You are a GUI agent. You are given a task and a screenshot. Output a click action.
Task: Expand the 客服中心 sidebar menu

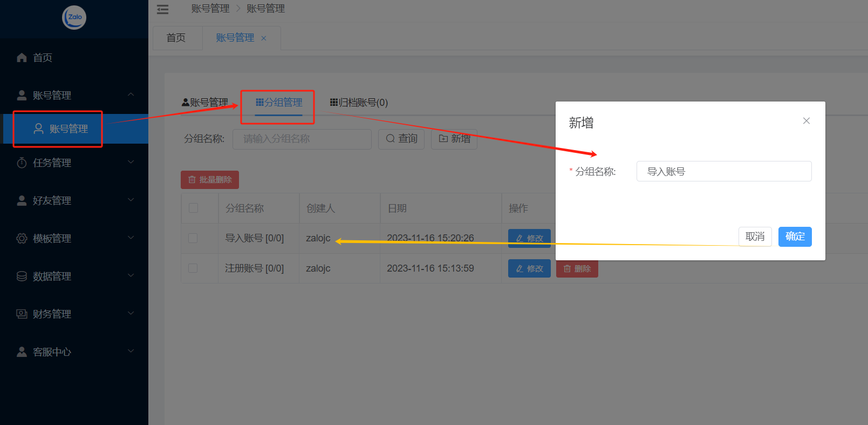pos(131,352)
